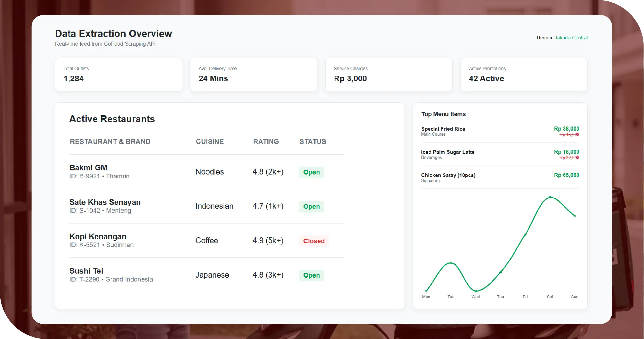Select the Iced Palm Sugar Latte item
Viewport: 644px width, 339px height.
tap(447, 152)
